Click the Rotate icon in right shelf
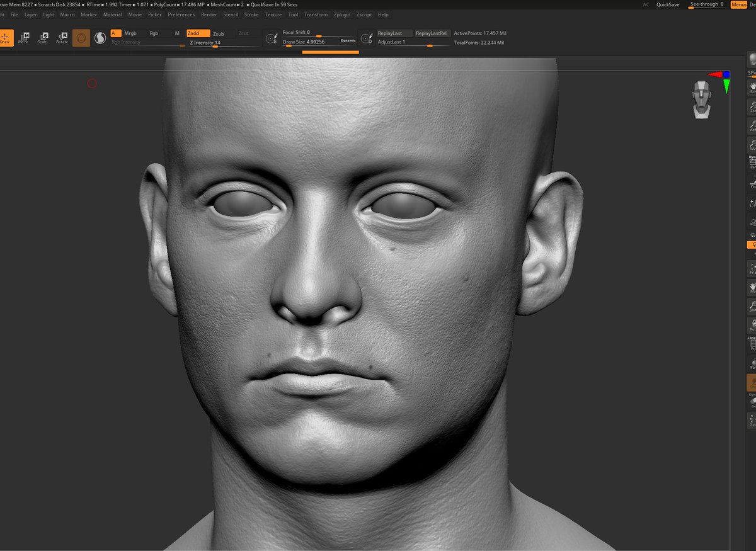Viewport: 756px width, 551px height. (x=752, y=325)
